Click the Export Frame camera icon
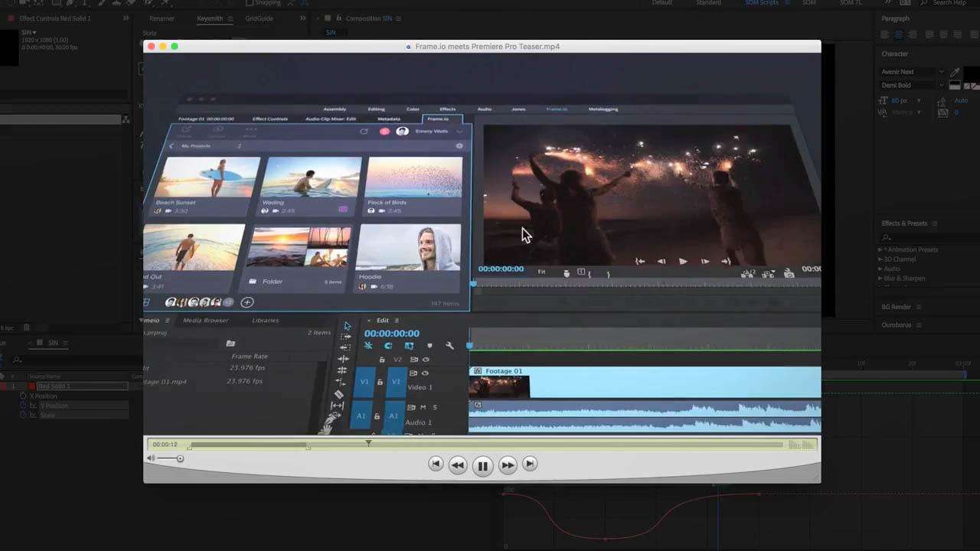This screenshot has height=551, width=980. click(788, 272)
